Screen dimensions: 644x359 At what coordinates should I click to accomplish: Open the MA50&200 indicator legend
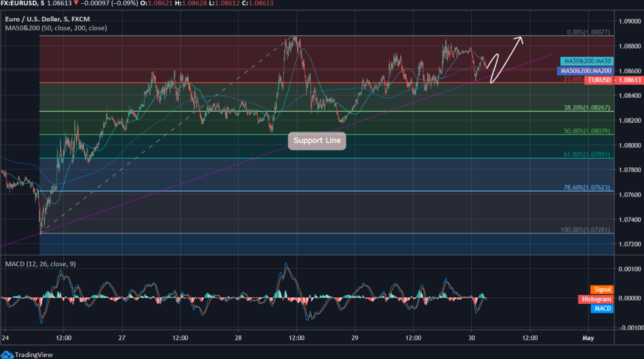tap(56, 28)
